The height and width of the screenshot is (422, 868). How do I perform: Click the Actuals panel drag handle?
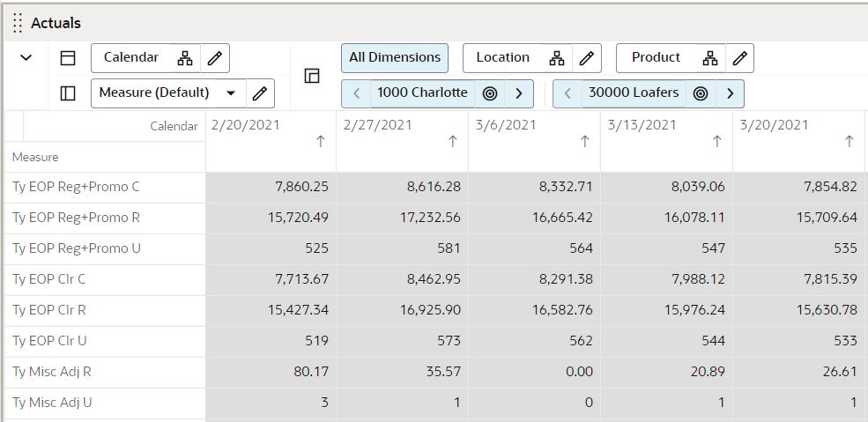click(x=17, y=23)
